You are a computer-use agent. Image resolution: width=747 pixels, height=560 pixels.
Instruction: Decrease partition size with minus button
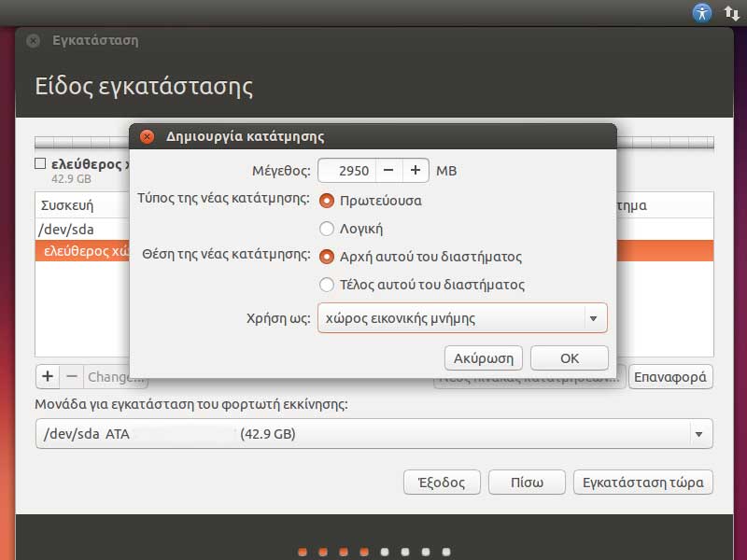pos(388,171)
